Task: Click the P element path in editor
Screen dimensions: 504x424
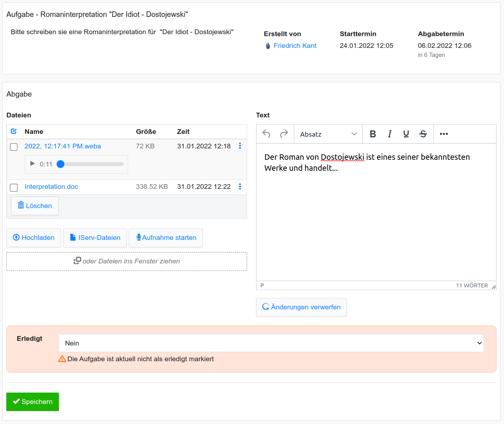Action: 262,285
